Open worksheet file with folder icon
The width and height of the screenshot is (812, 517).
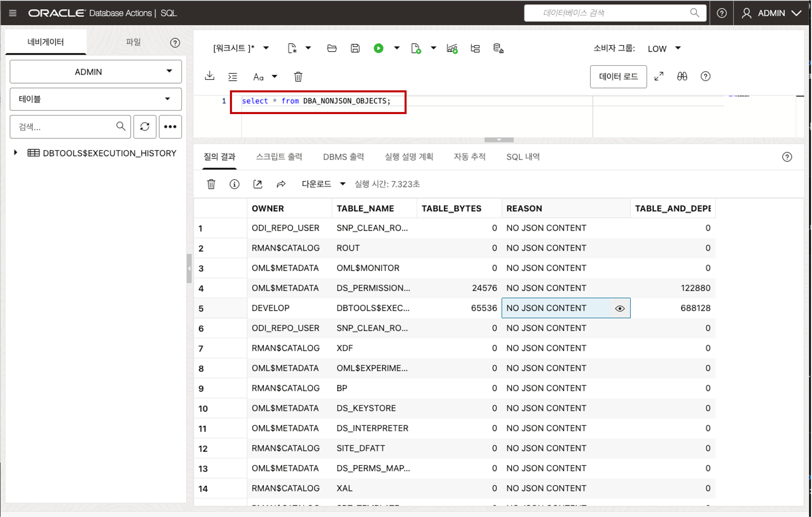[x=332, y=48]
